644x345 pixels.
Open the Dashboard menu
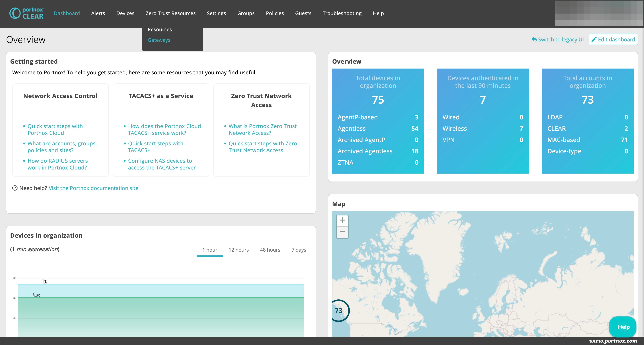click(x=67, y=13)
